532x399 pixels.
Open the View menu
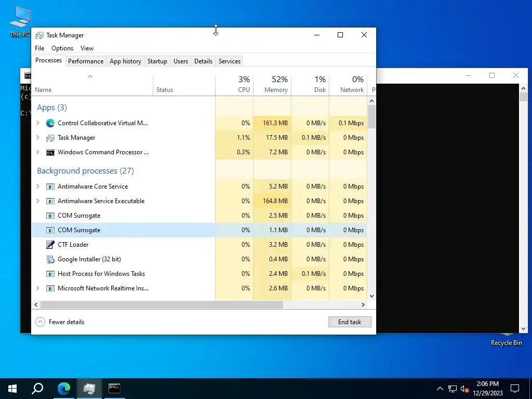(x=87, y=48)
